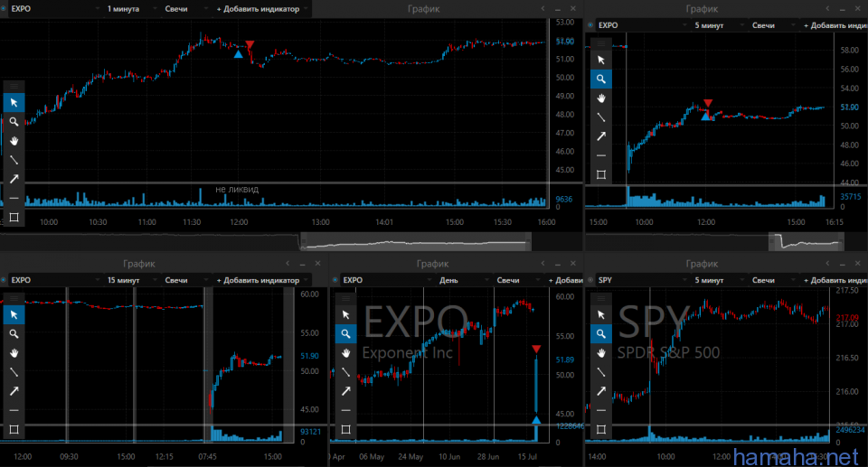Pick hand tool in EXPO 15-minute chart
This screenshot has width=868, height=467.
point(14,353)
